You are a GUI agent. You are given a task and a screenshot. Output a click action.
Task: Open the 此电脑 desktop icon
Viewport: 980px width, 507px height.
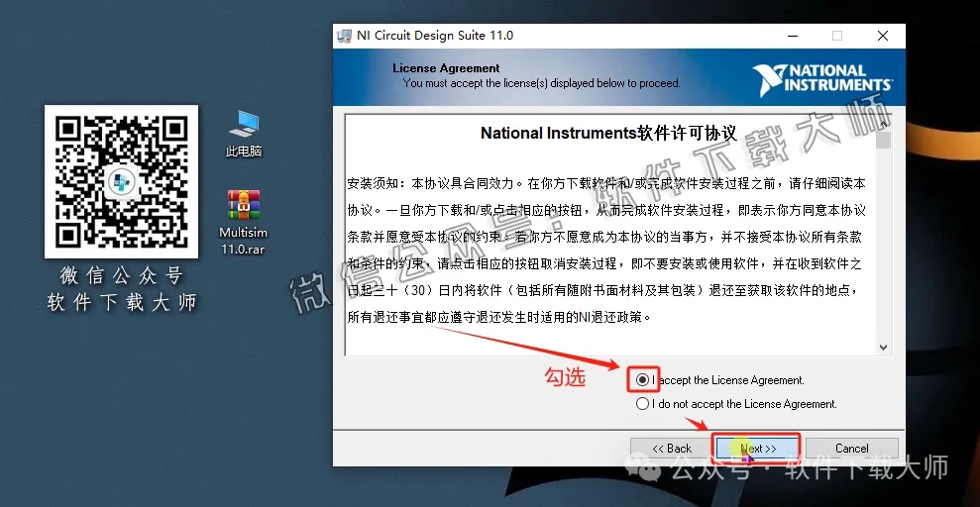point(244,134)
